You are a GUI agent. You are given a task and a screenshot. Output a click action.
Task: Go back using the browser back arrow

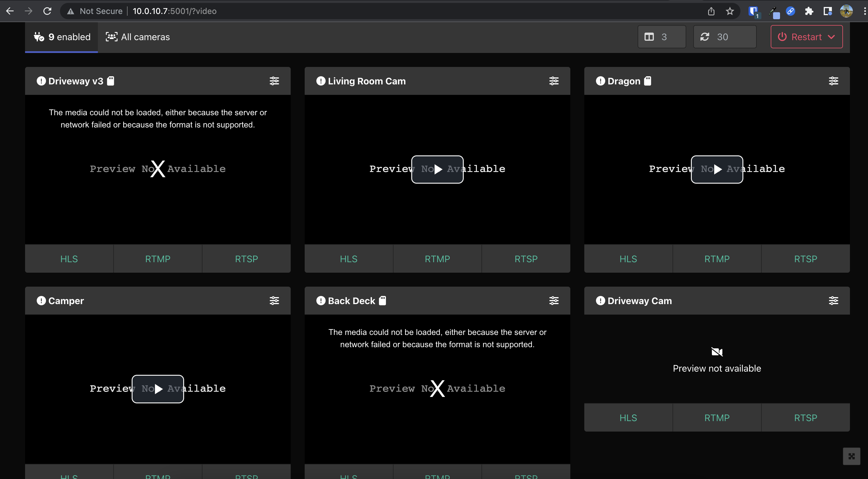[x=10, y=11]
